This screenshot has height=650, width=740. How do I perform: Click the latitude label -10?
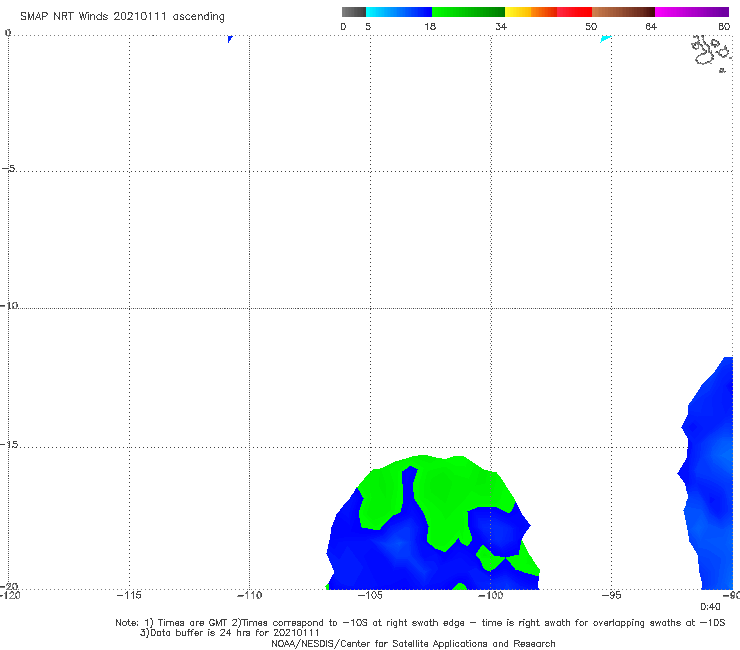click(x=9, y=305)
